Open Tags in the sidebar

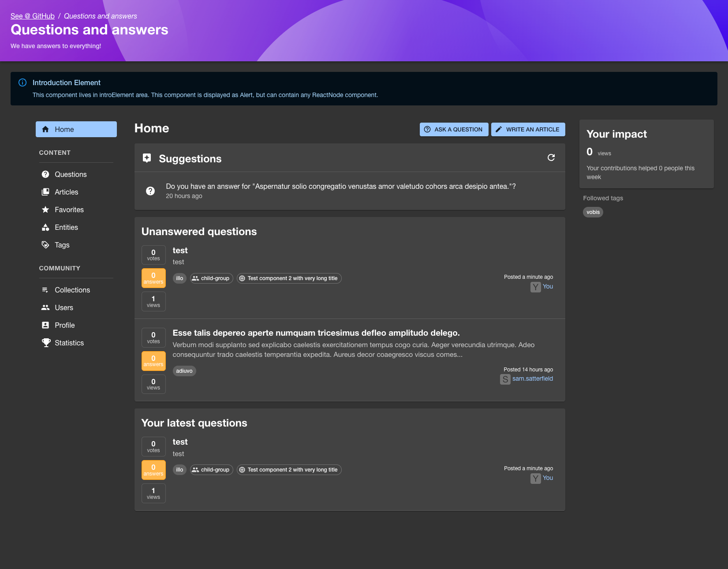coord(76,245)
